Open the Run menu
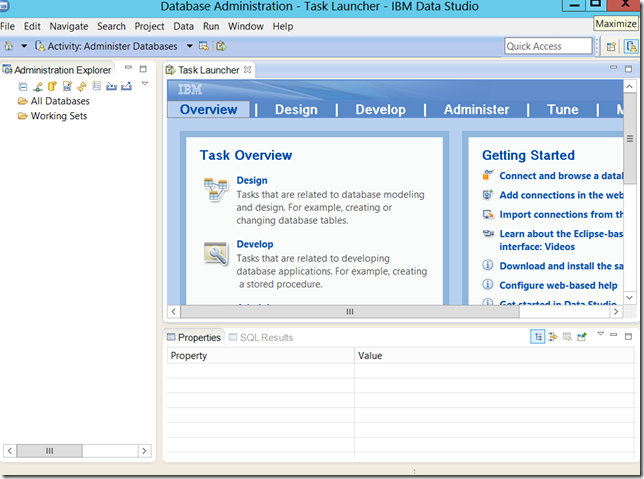Screen dimensions: 644x479 (211, 26)
